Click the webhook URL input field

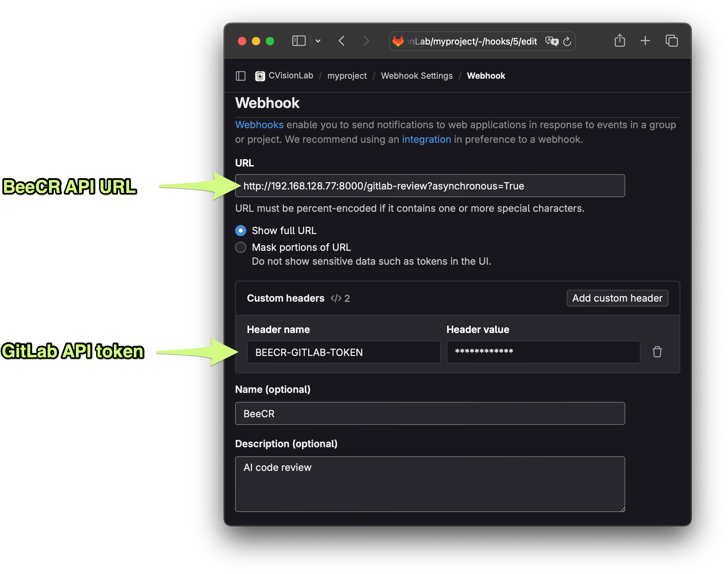click(430, 186)
